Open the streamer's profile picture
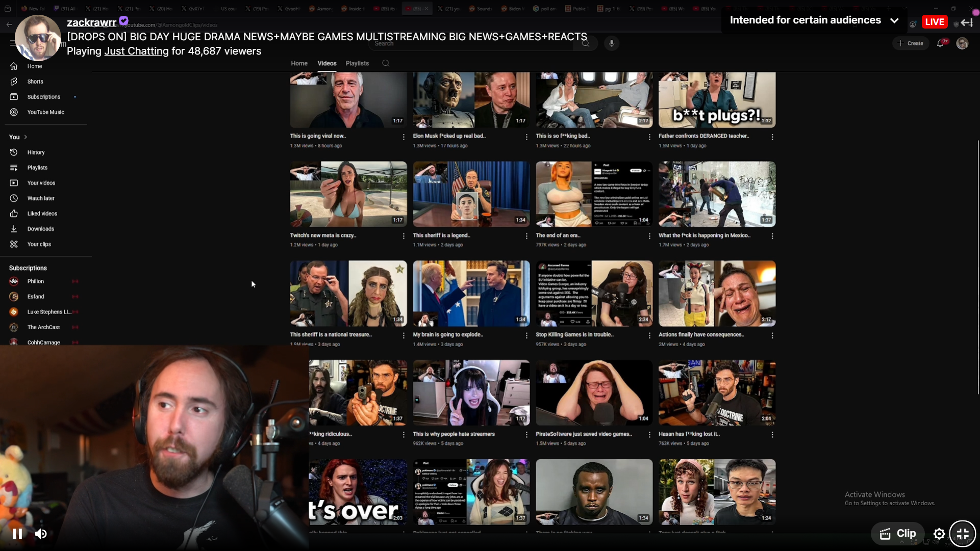This screenshot has height=551, width=980. [38, 38]
